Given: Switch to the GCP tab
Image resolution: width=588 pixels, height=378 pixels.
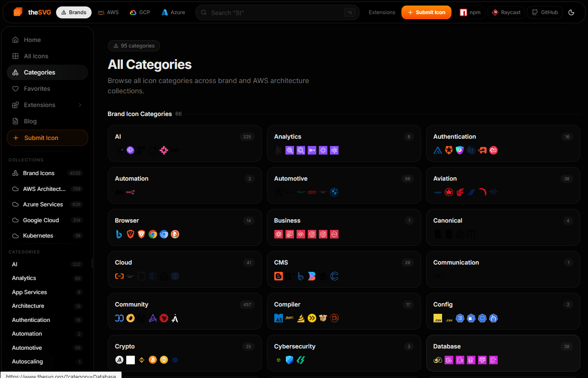Looking at the screenshot, I should (140, 12).
